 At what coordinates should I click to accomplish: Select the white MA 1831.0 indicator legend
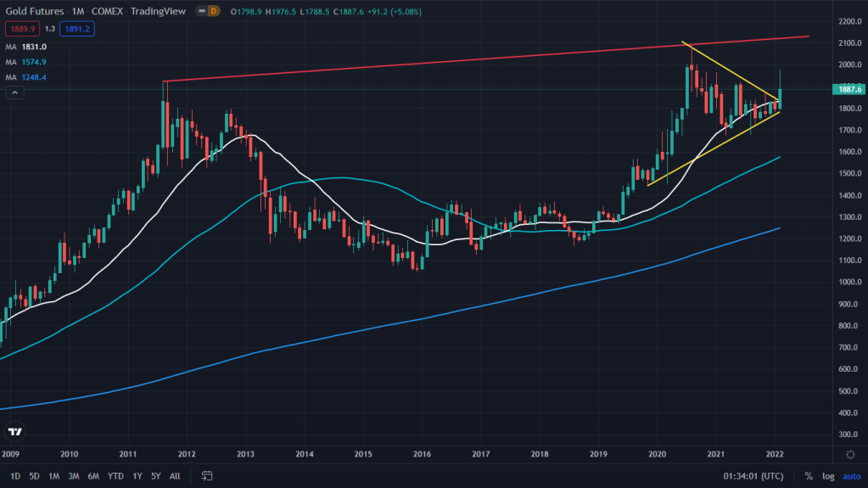pyautogui.click(x=25, y=46)
